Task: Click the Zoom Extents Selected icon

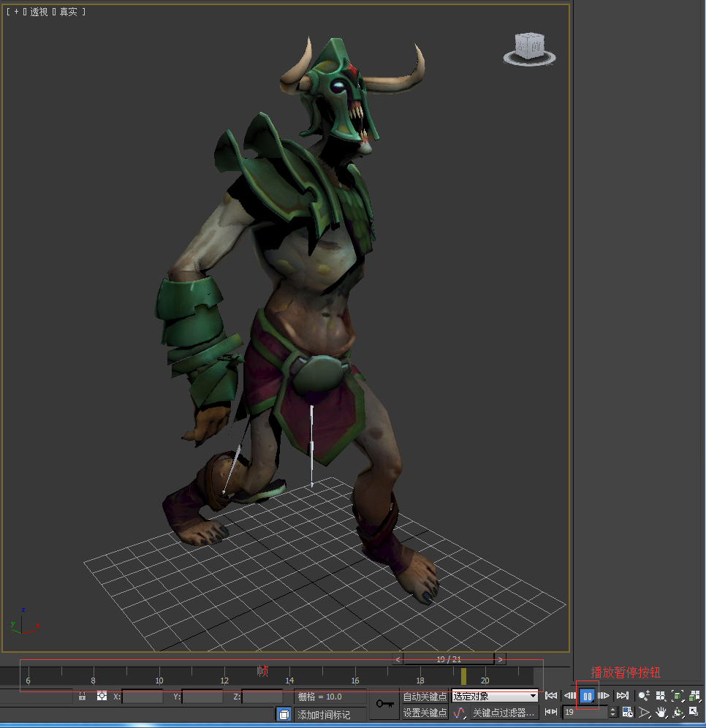Action: tap(677, 696)
